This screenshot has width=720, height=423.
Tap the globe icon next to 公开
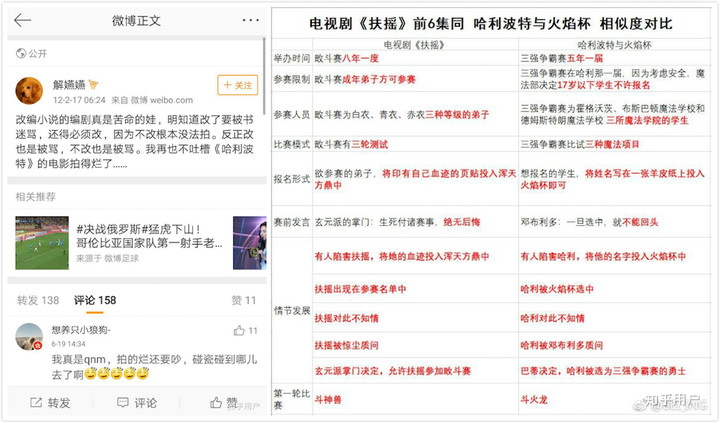(21, 54)
